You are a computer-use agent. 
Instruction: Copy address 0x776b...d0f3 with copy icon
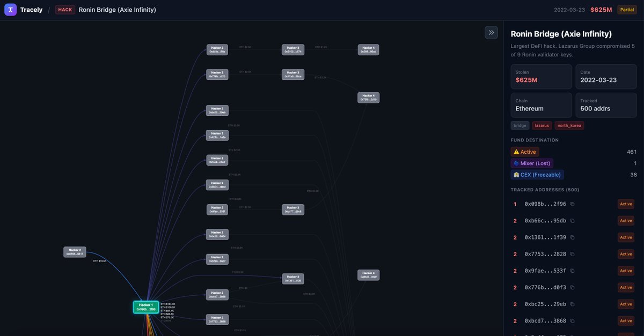point(572,287)
